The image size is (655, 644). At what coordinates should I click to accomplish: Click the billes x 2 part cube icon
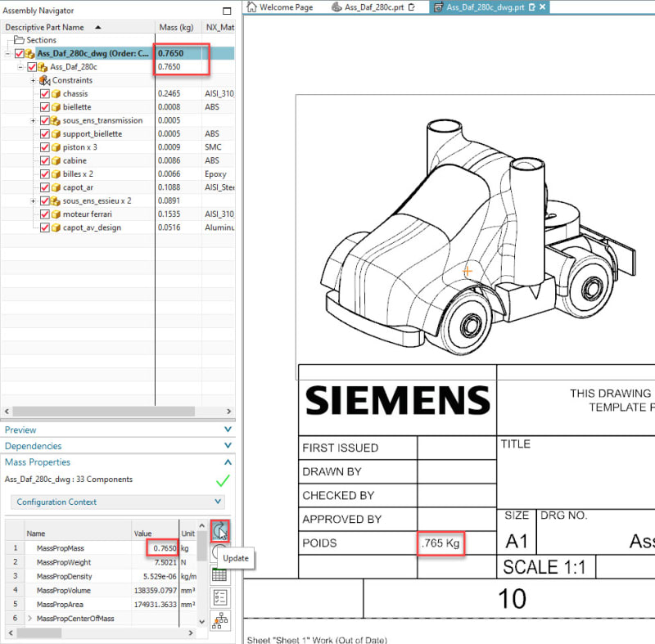pos(56,174)
